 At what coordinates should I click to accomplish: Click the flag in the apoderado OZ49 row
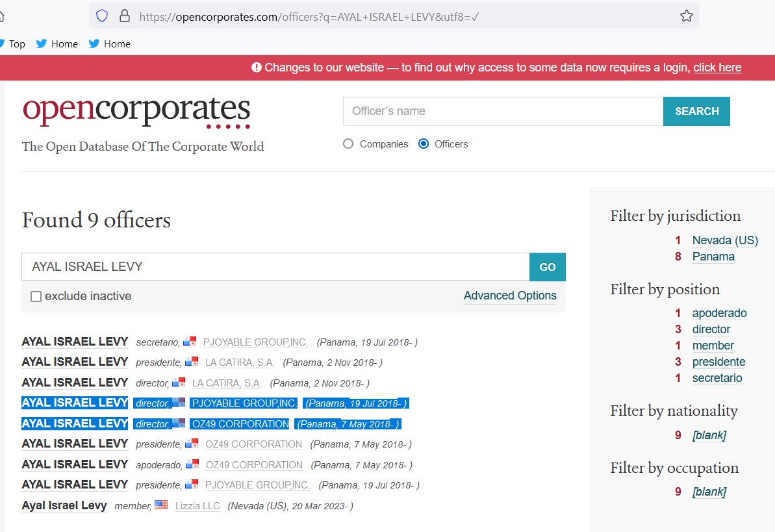pyautogui.click(x=192, y=464)
